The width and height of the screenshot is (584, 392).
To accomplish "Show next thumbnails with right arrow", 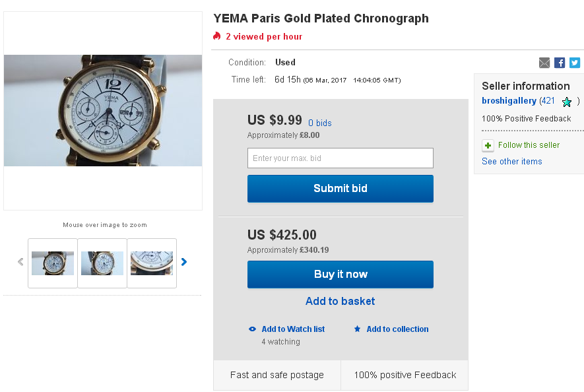I will click(x=184, y=262).
